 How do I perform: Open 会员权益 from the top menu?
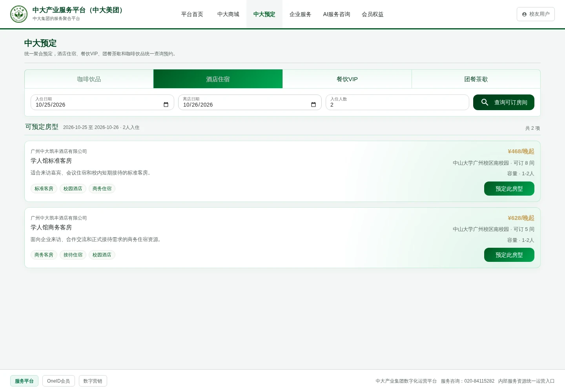coord(373,14)
